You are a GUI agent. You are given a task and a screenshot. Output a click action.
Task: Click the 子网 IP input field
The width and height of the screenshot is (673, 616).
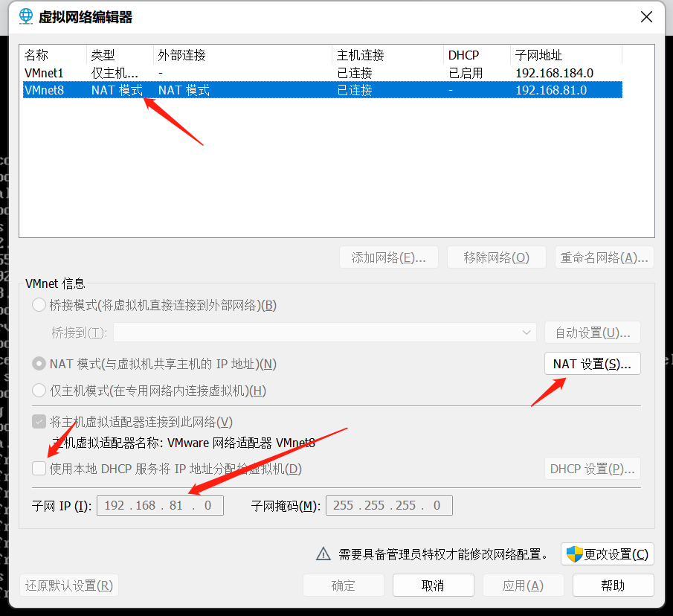point(160,505)
